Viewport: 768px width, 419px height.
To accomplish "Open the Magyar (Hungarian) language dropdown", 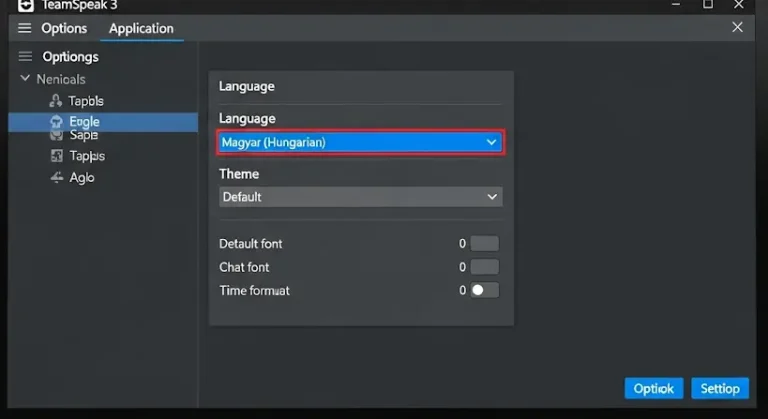I will click(x=360, y=142).
